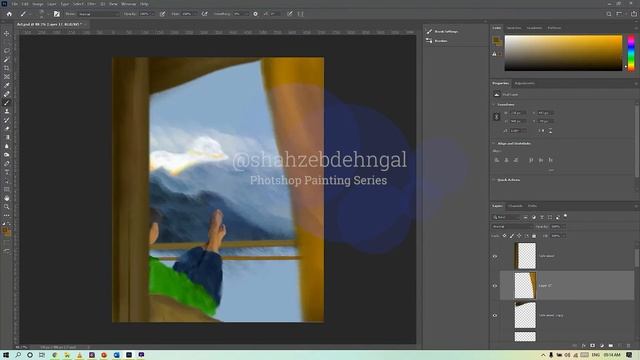Image resolution: width=640 pixels, height=360 pixels.
Task: Click the lock all layers padlock icon
Action: pos(534,236)
